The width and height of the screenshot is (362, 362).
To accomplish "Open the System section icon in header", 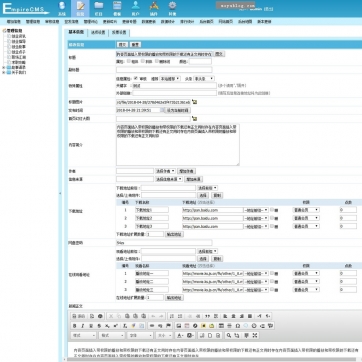I will 62,8.
